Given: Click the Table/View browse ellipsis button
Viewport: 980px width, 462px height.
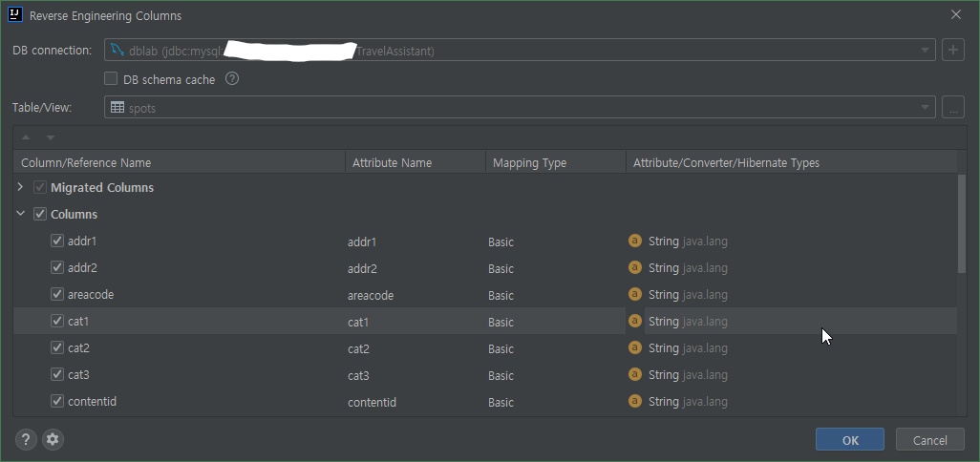Looking at the screenshot, I should 952,108.
